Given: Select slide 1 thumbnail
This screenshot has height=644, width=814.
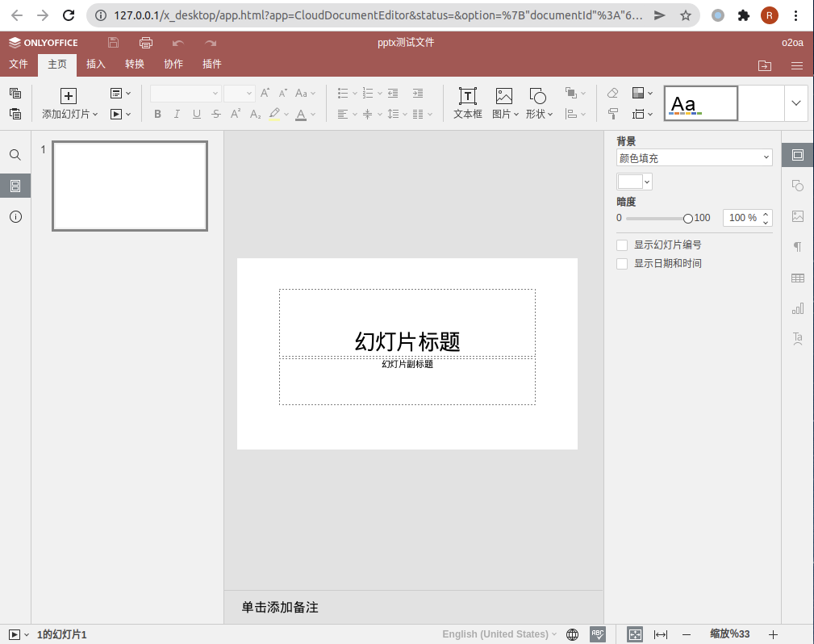Looking at the screenshot, I should point(130,186).
